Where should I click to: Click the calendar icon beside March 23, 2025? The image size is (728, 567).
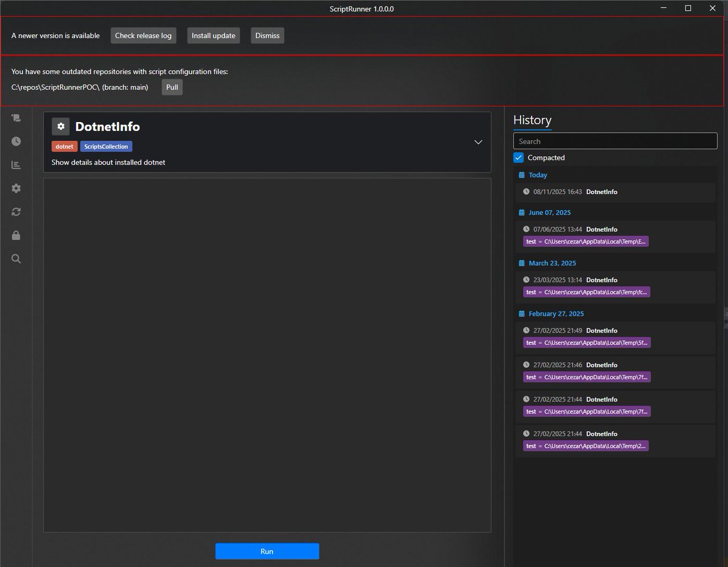click(522, 263)
